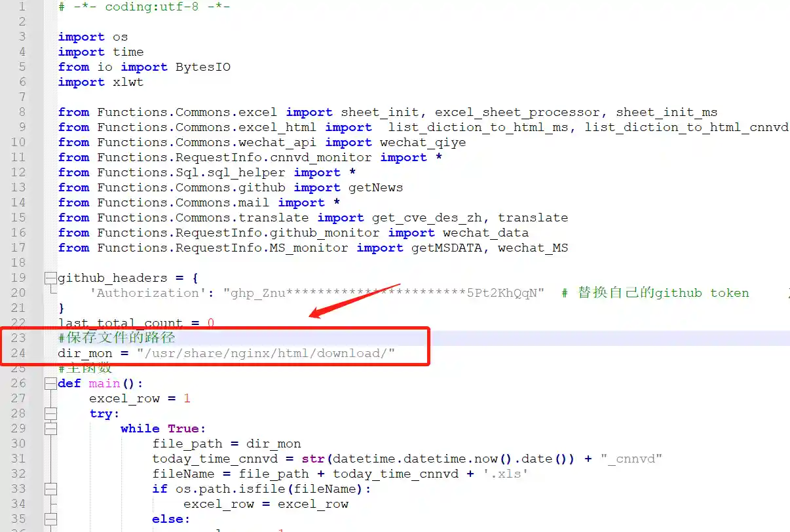The image size is (790, 532).
Task: Click the list_diction_to_html_ms identifier
Action: pyautogui.click(x=478, y=128)
